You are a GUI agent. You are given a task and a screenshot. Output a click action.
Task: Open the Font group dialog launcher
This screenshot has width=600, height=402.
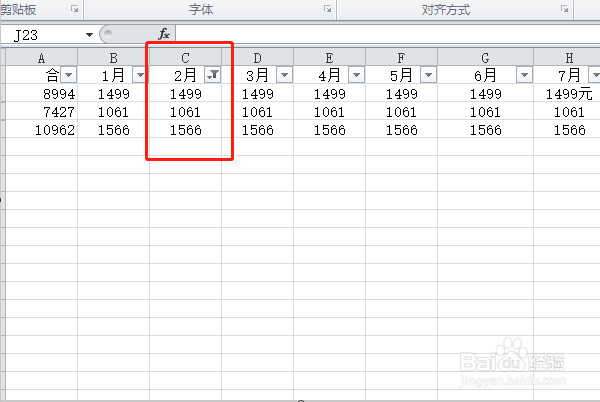point(328,9)
